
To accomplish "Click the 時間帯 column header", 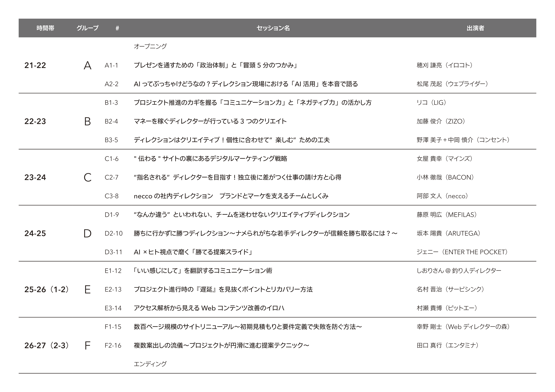I will [x=45, y=28].
